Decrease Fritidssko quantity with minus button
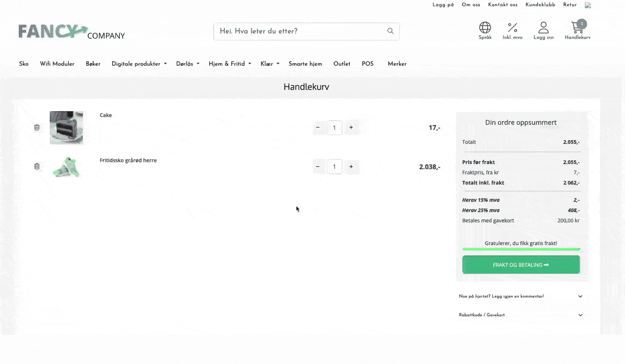625x364 pixels. [318, 167]
